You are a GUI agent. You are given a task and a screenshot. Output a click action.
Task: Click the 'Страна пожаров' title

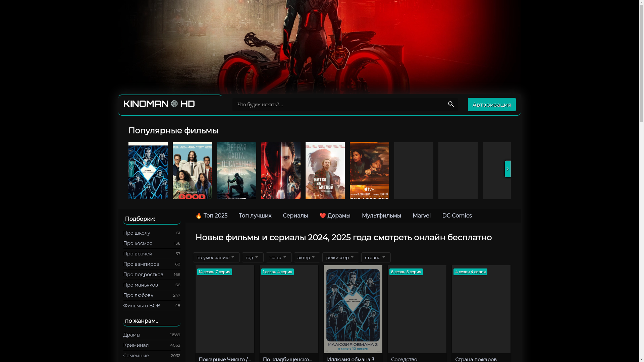(476, 359)
